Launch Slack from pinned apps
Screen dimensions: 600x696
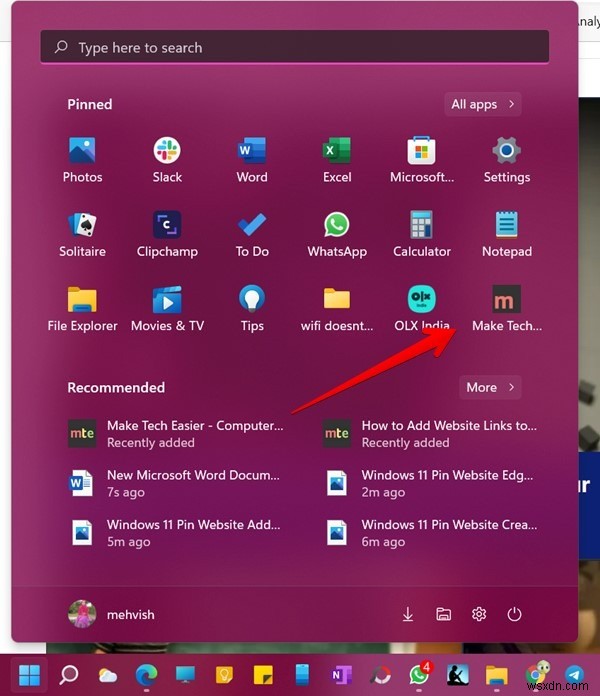pyautogui.click(x=167, y=160)
